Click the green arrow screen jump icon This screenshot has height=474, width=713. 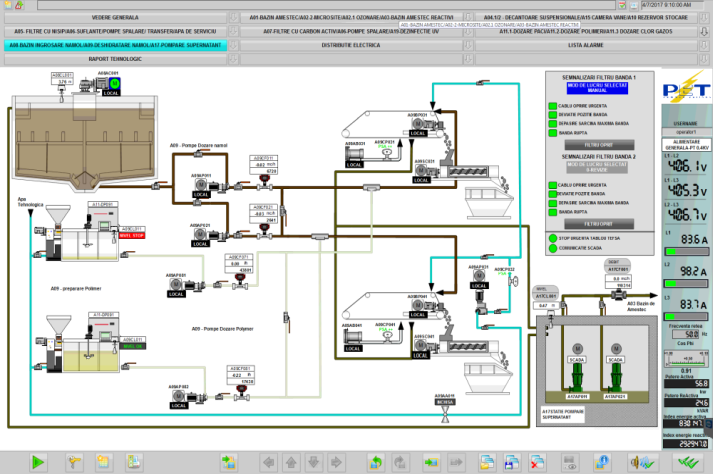coord(430,463)
